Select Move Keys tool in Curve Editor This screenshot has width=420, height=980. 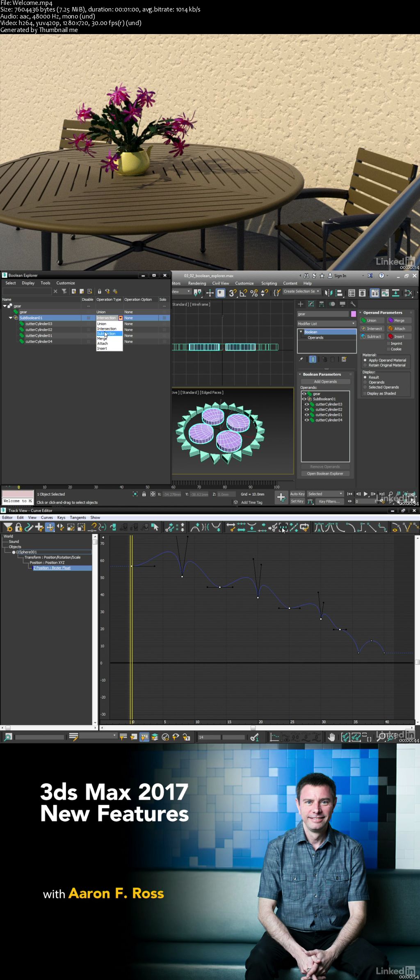point(50,527)
